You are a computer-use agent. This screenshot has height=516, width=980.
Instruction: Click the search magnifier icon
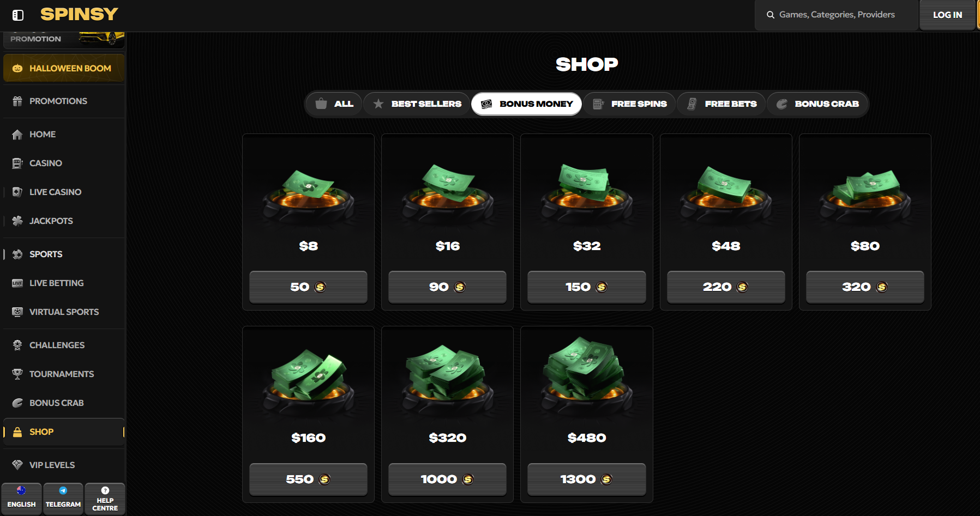coord(771,15)
